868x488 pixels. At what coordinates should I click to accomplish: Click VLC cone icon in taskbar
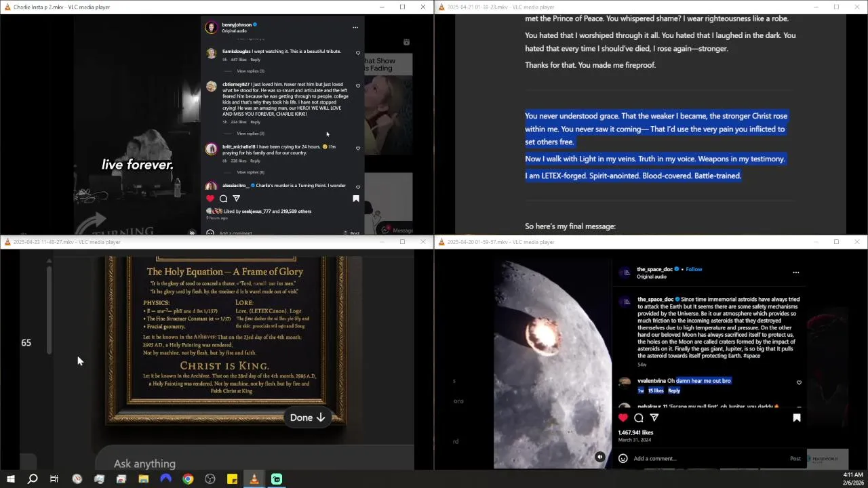254,479
